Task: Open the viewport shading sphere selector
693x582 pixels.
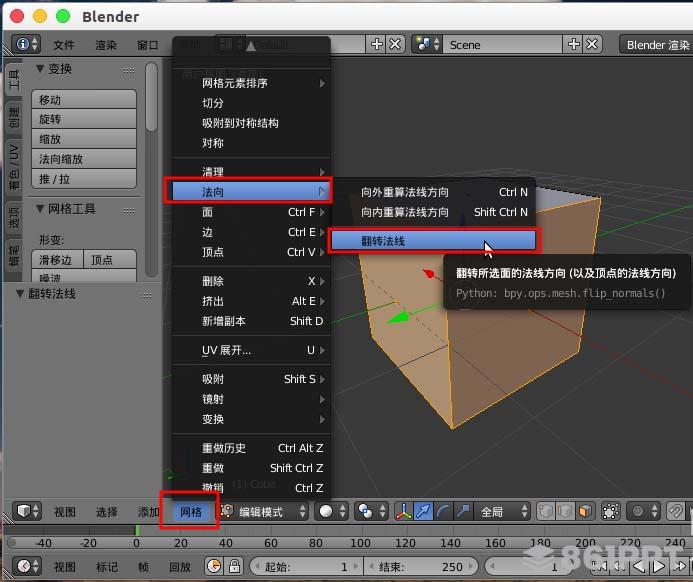Action: [x=332, y=512]
